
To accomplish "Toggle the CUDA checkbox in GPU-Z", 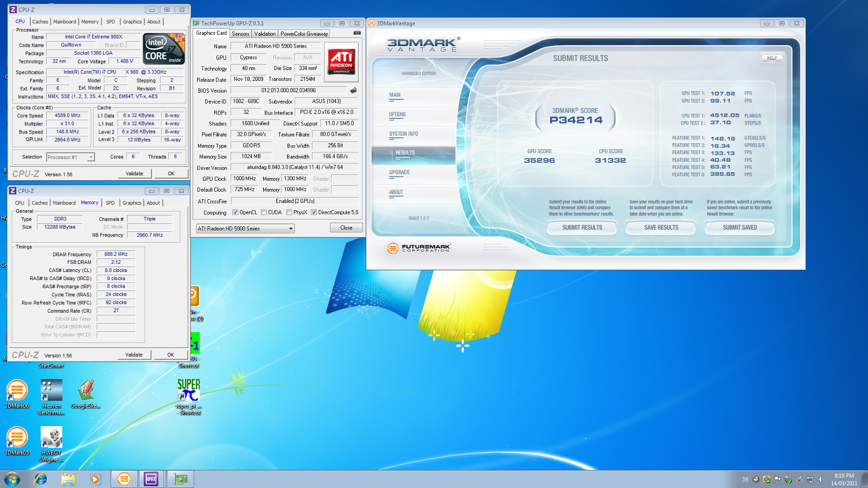I will [264, 212].
